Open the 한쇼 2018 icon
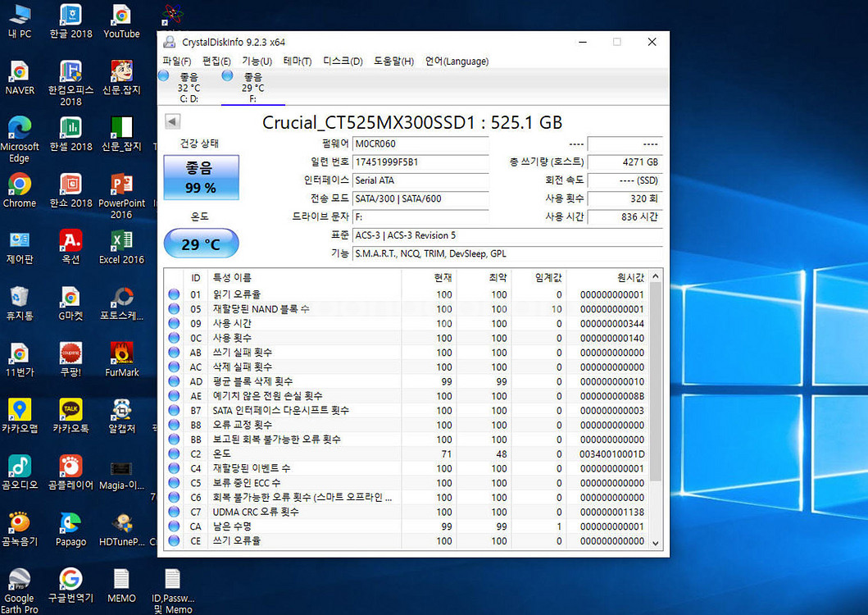 [70, 190]
